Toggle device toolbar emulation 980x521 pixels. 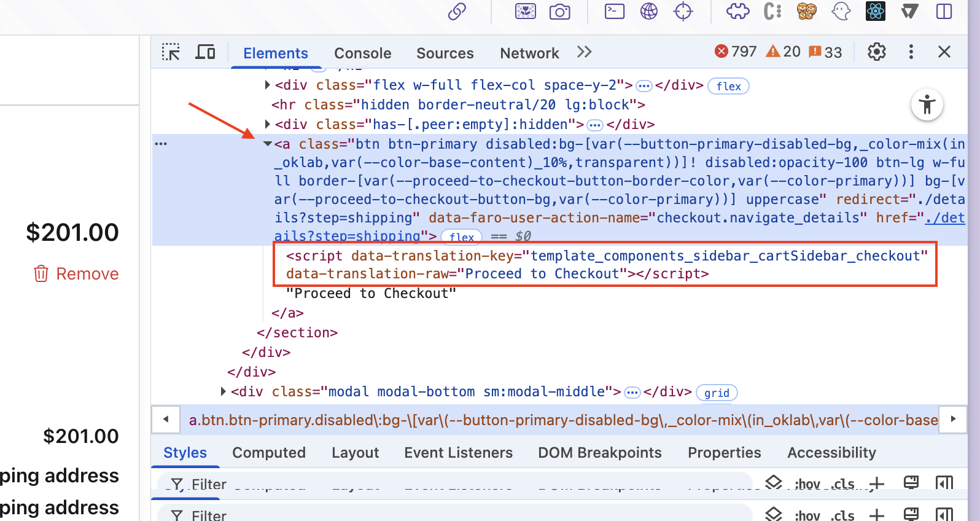[x=205, y=52]
